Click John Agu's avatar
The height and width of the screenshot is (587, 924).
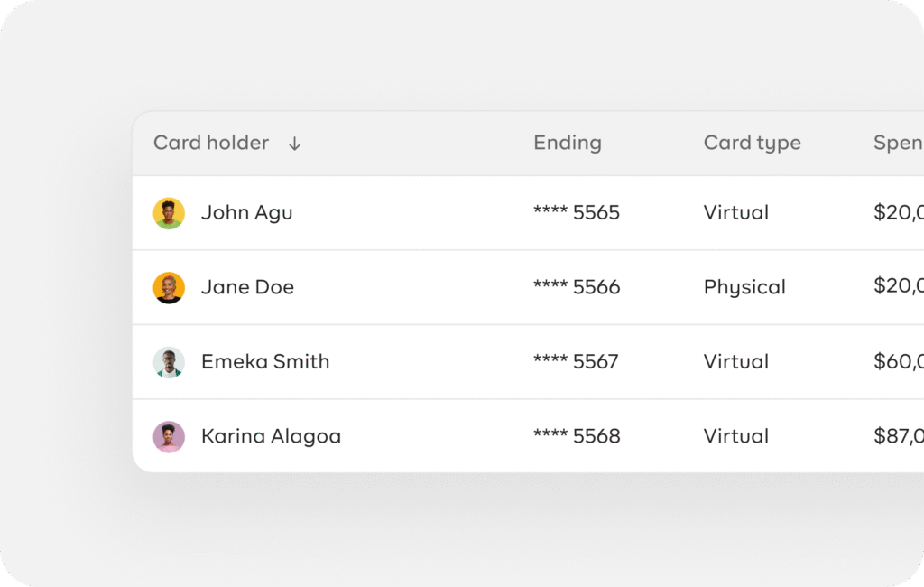coord(169,213)
